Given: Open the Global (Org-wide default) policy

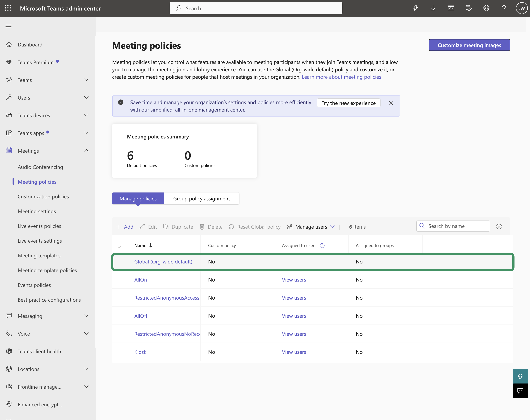Looking at the screenshot, I should [x=163, y=262].
